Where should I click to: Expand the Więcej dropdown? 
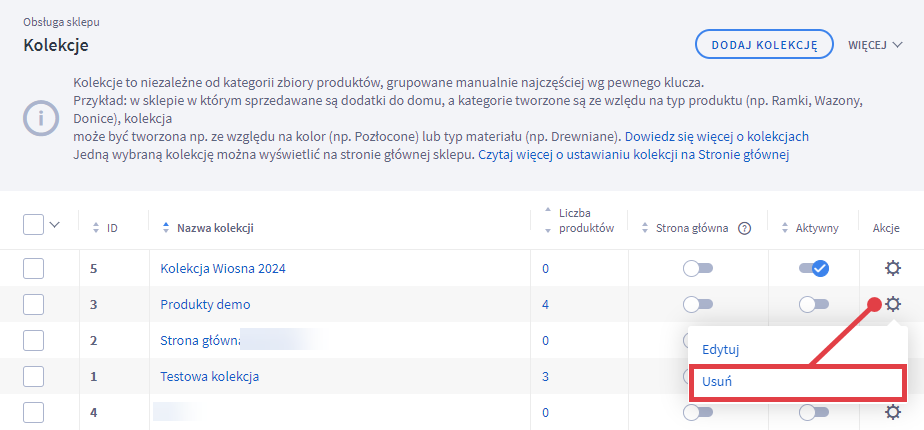coord(875,44)
